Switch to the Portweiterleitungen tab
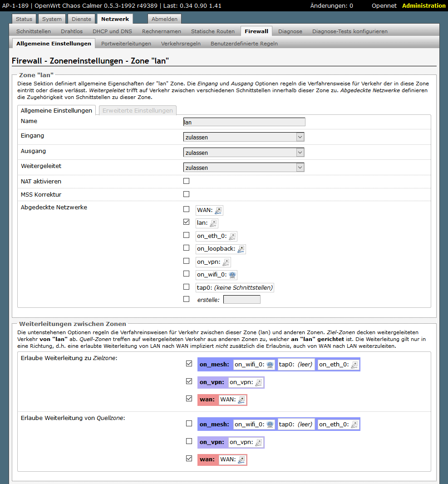The width and height of the screenshot is (448, 484). [126, 44]
